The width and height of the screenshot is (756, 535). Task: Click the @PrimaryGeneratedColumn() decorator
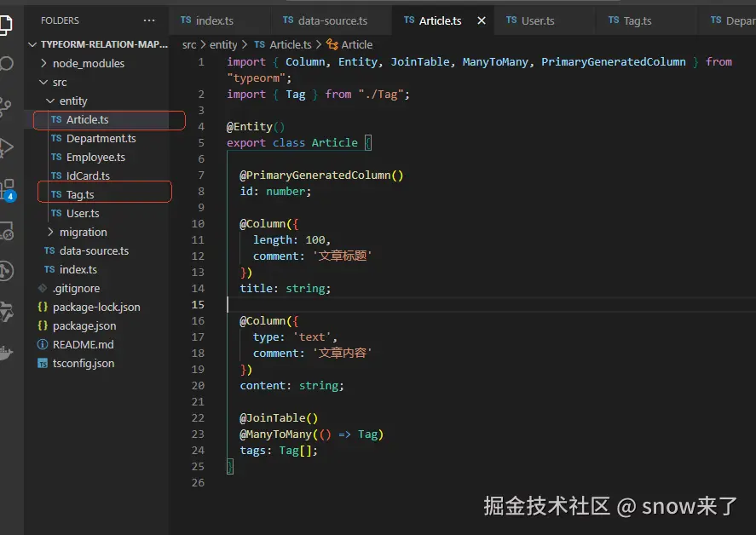click(321, 175)
